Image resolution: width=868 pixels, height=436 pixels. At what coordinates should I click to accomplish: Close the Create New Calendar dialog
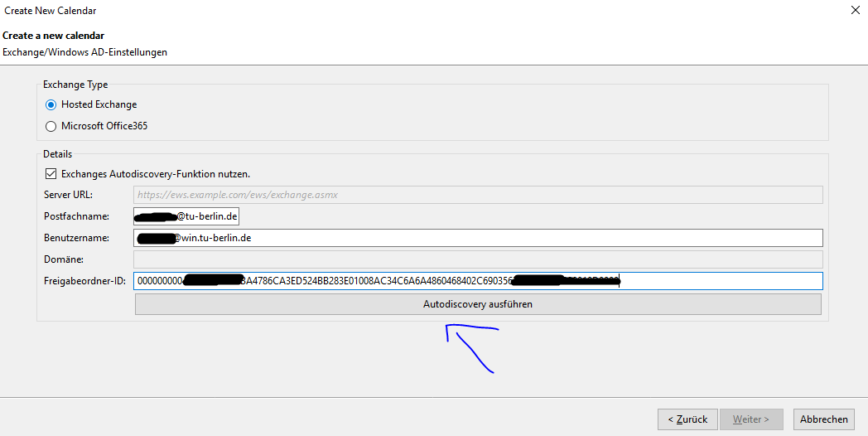(855, 11)
